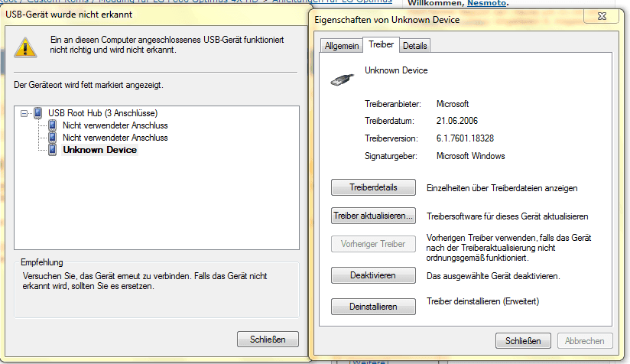Open Treiberdetails
630x364 pixels.
click(x=373, y=187)
